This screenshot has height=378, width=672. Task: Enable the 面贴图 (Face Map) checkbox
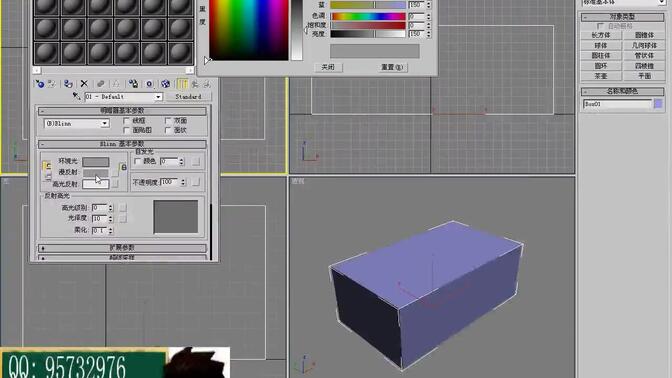pyautogui.click(x=126, y=130)
